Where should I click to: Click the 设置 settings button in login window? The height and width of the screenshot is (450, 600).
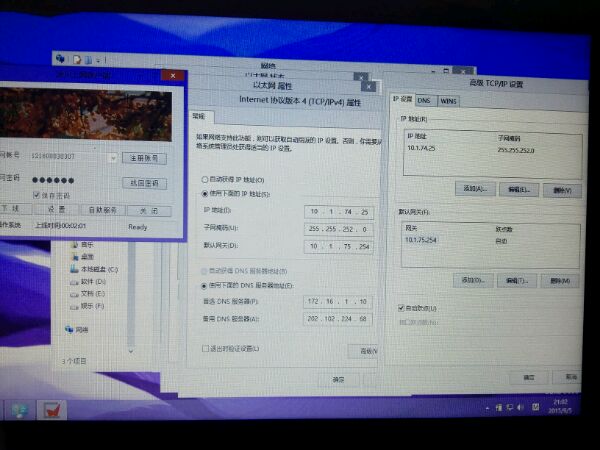[56, 209]
